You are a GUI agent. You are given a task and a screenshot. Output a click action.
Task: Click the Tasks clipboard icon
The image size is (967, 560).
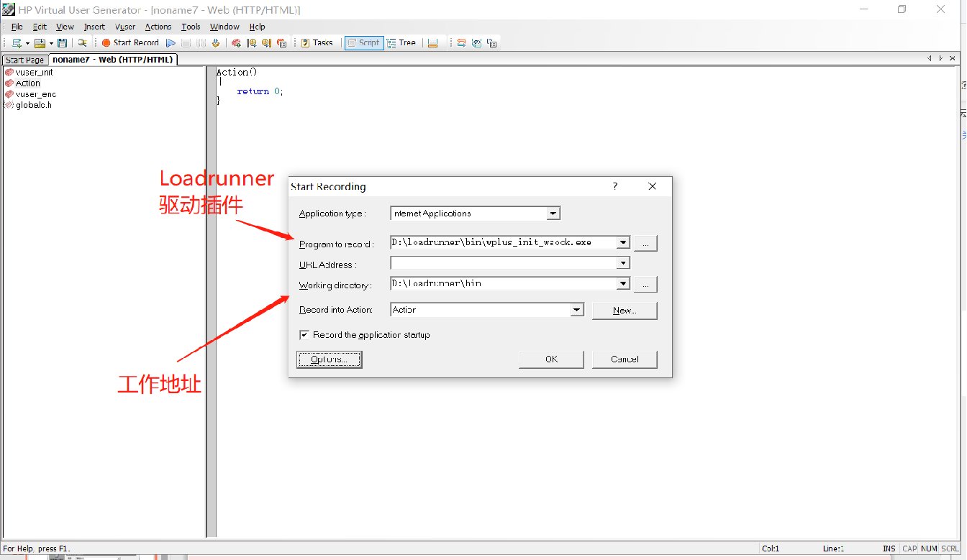[306, 43]
